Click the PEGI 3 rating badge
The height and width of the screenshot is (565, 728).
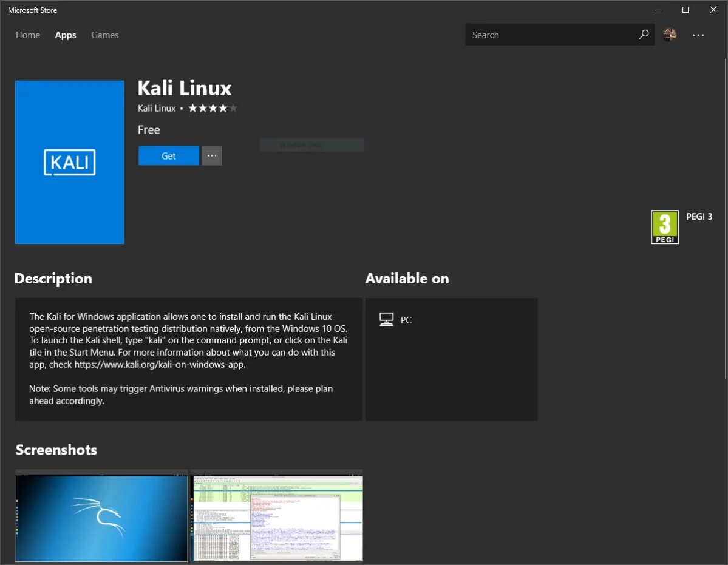pos(664,227)
